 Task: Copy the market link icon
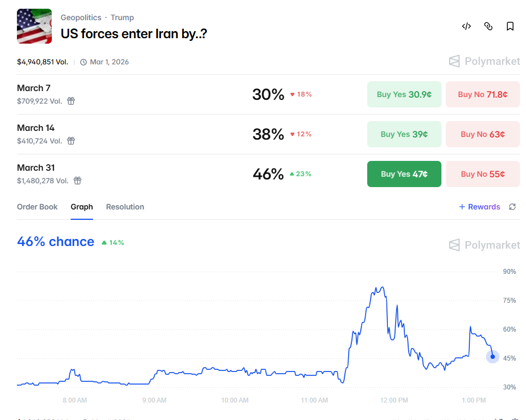(488, 26)
